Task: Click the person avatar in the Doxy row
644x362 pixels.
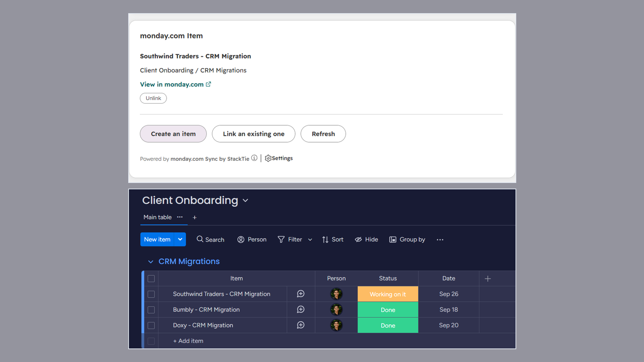Action: (x=336, y=325)
